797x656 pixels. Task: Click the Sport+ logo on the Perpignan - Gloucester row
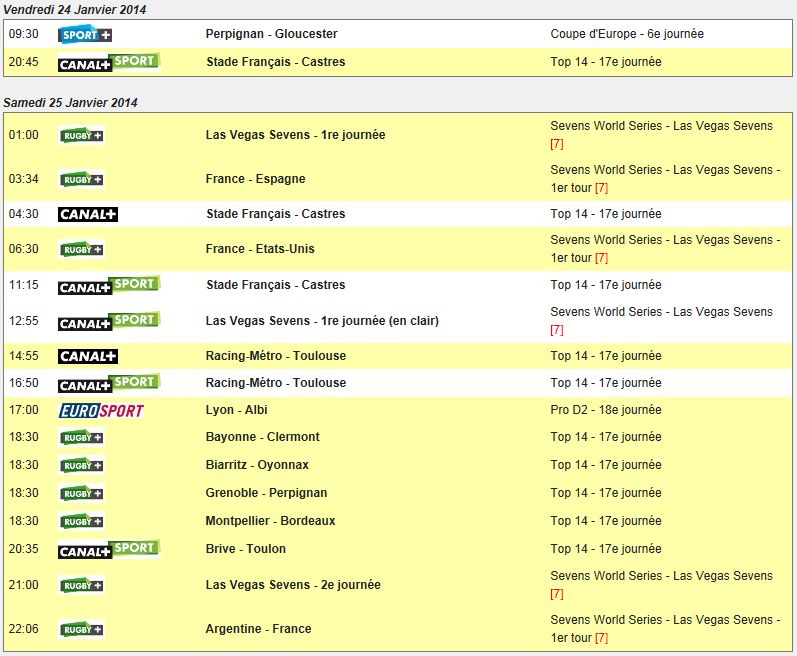point(85,34)
